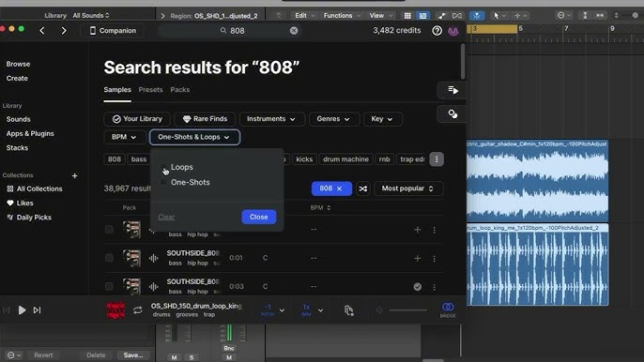Viewport: 644px width, 362px height.
Task: Click the loop repeat icon in player
Action: coord(138,310)
